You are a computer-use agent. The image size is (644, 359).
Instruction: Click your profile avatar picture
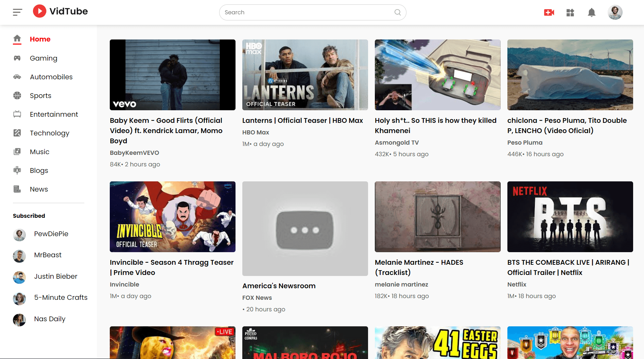[615, 12]
